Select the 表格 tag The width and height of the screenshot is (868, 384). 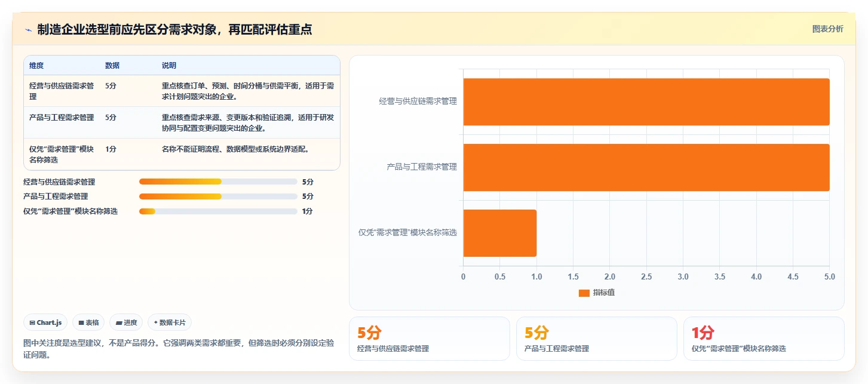click(x=88, y=322)
